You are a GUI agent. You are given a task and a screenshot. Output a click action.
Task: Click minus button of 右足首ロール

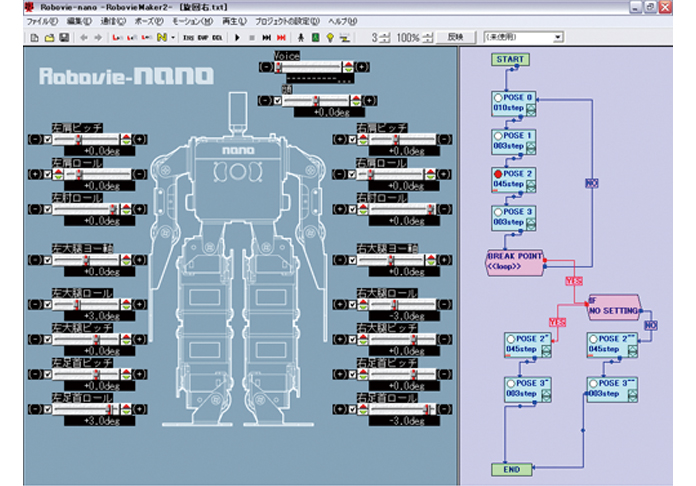point(444,409)
